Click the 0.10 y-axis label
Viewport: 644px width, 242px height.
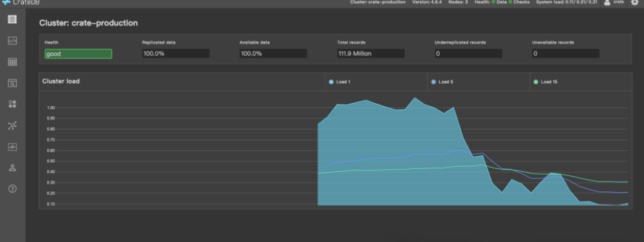51,204
